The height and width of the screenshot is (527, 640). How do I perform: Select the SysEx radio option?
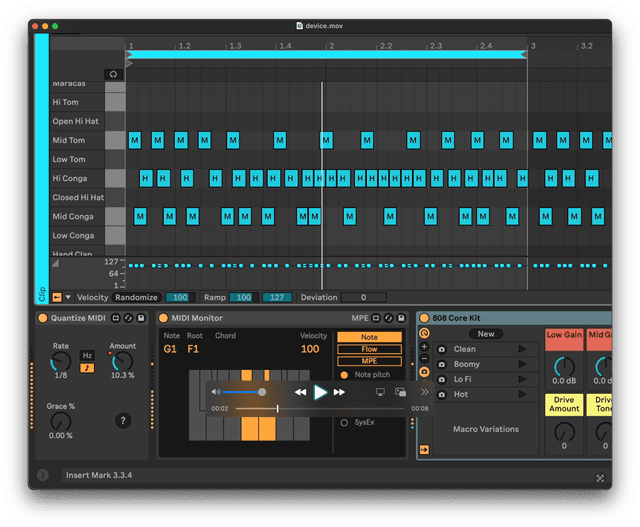pyautogui.click(x=344, y=422)
